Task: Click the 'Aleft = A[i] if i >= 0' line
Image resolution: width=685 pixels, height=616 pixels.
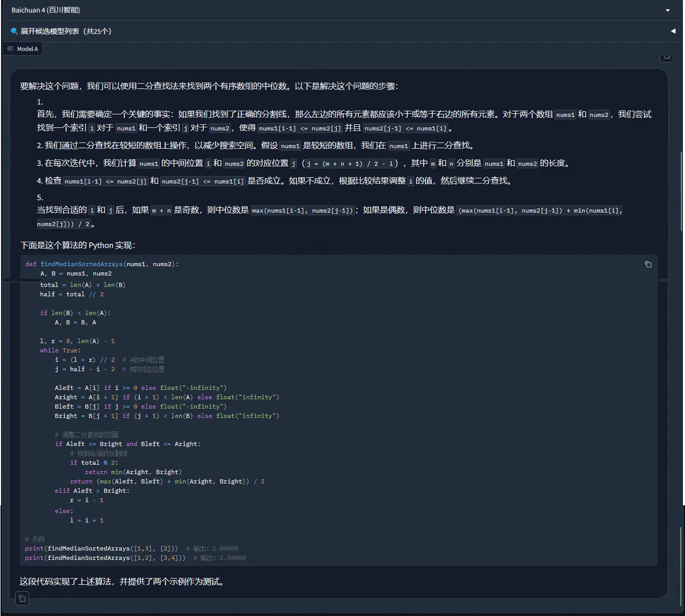Action: point(140,388)
